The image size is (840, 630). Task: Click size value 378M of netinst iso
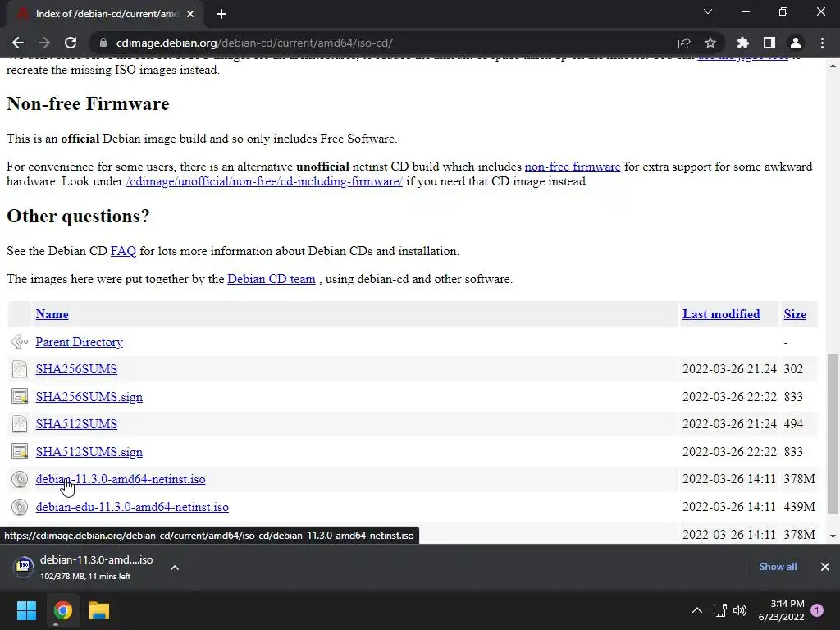[799, 479]
